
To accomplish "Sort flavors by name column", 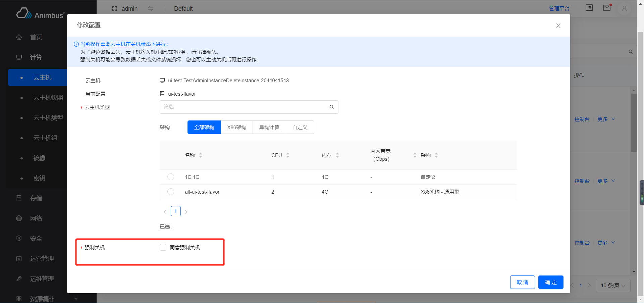I will [201, 155].
